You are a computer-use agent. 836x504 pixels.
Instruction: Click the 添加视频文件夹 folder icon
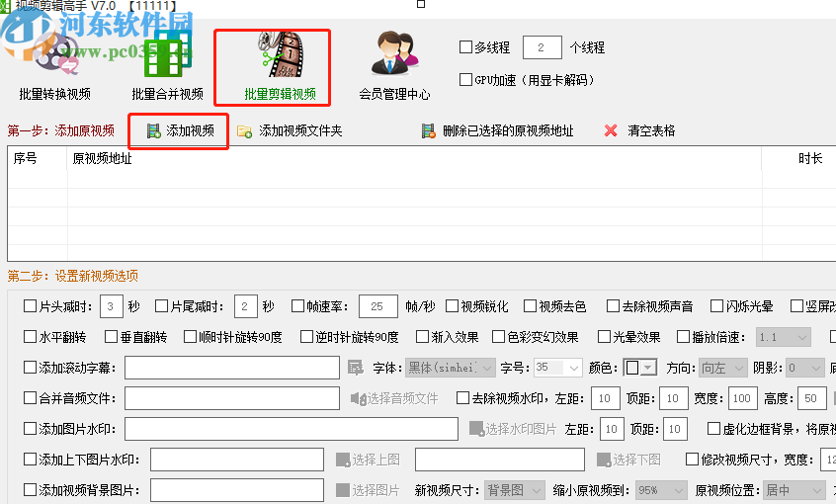[x=245, y=131]
